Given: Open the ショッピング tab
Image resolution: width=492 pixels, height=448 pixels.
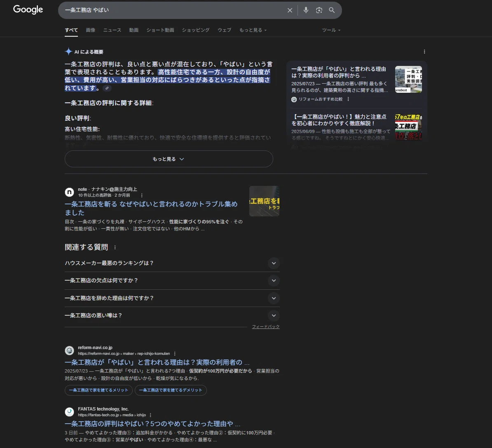Looking at the screenshot, I should coord(195,30).
